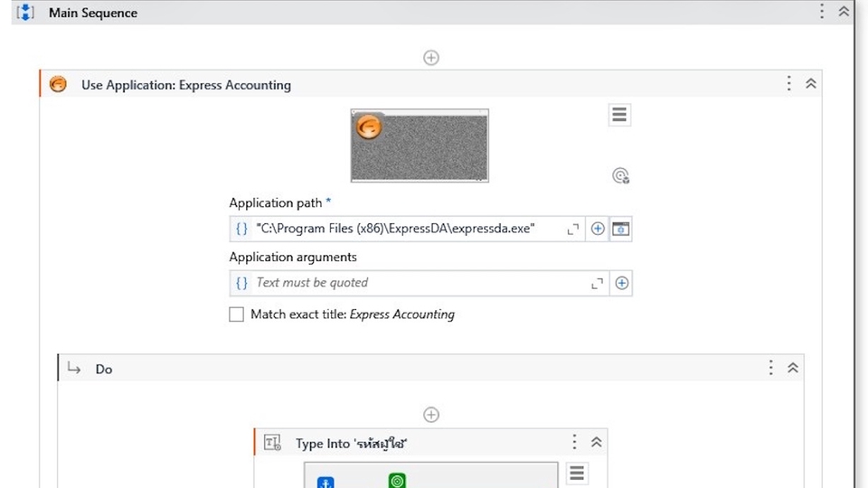868x488 pixels.
Task: Click the Express Accounting application screenshot thumbnail
Action: [x=420, y=145]
